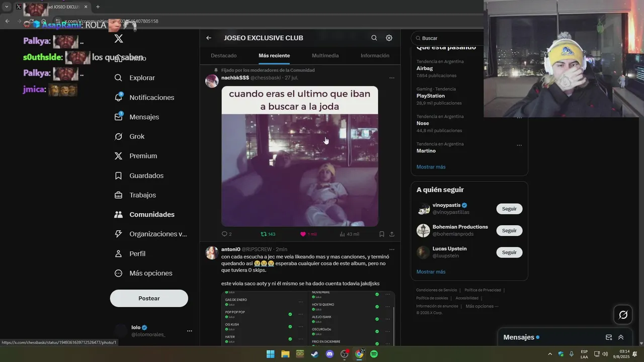Go back with the community header arrow
This screenshot has height=362, width=644.
tap(209, 38)
